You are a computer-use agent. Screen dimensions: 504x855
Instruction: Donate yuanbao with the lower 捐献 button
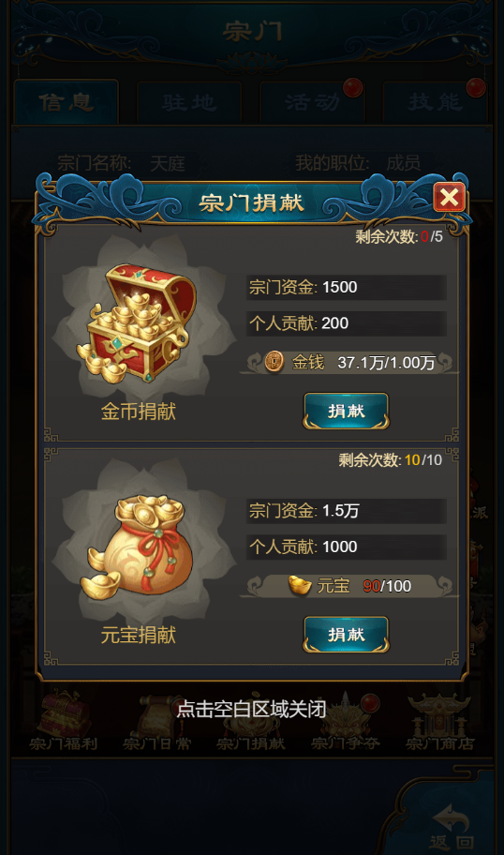pos(346,634)
